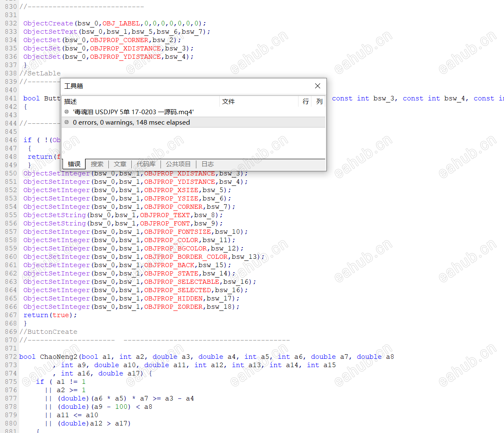Click OBJPROP_FONTSIZE on line 857
Image resolution: width=504 pixels, height=433 pixels.
pyautogui.click(x=178, y=232)
